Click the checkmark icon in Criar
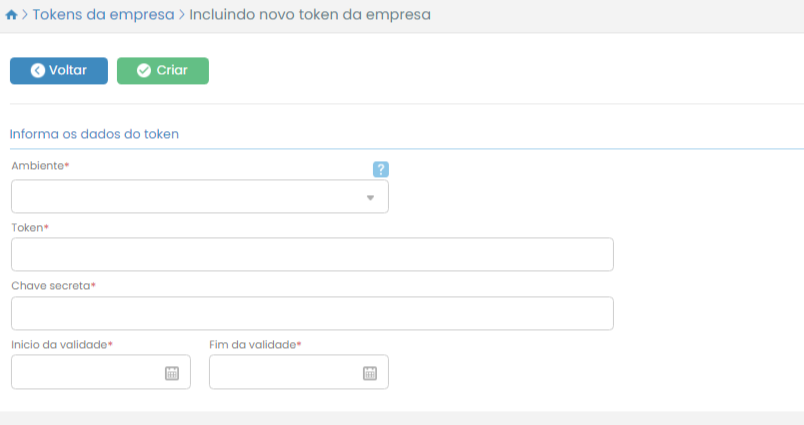The width and height of the screenshot is (804, 425). (144, 71)
